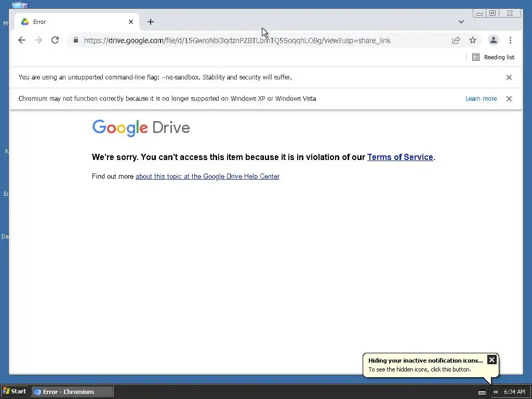Click the system clock showing 6:34 AM

click(514, 392)
